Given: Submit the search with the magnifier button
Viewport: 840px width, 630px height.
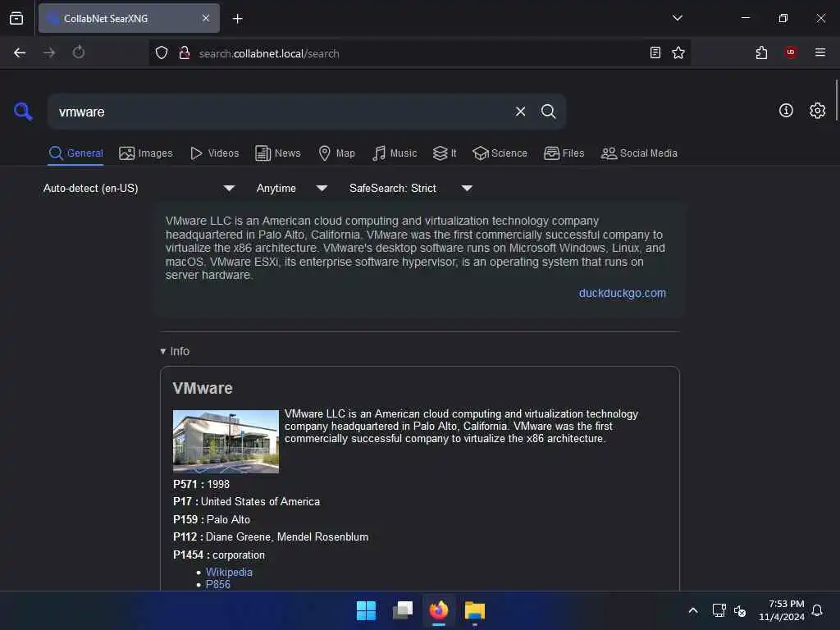Looking at the screenshot, I should 548,112.
